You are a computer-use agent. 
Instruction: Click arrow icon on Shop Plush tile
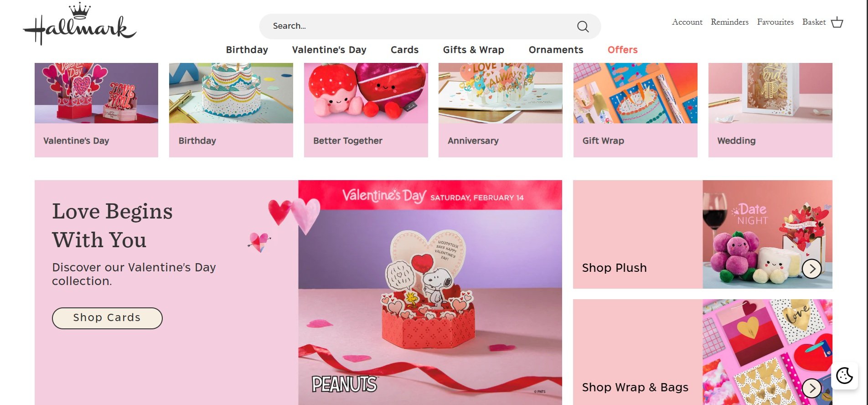point(812,269)
